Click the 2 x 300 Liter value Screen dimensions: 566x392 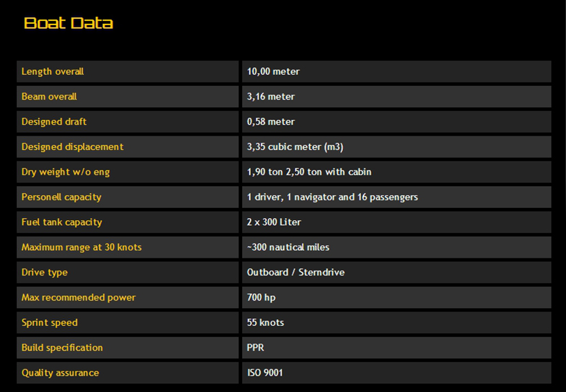[x=274, y=223]
